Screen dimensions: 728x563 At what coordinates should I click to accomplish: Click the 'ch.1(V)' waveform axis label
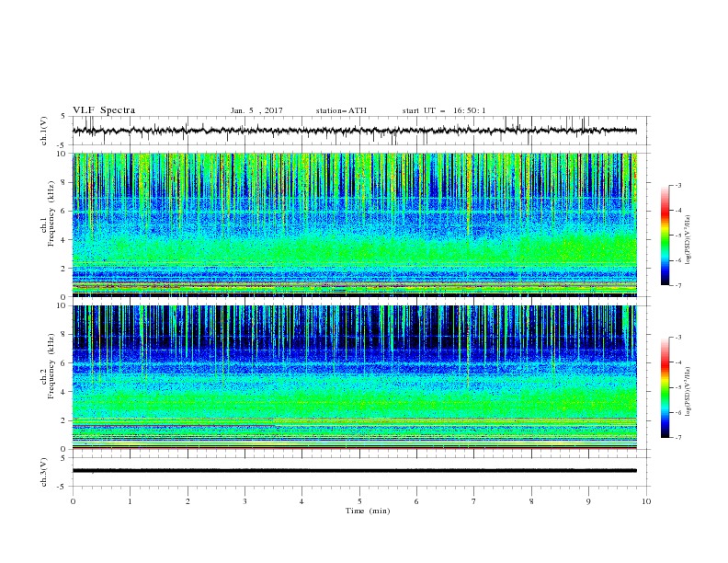44,131
